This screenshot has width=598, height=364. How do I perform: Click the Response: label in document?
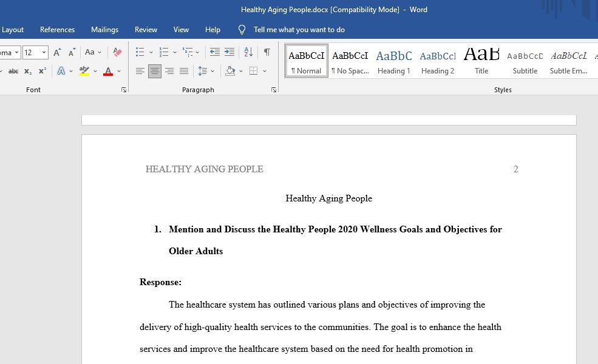click(x=160, y=282)
